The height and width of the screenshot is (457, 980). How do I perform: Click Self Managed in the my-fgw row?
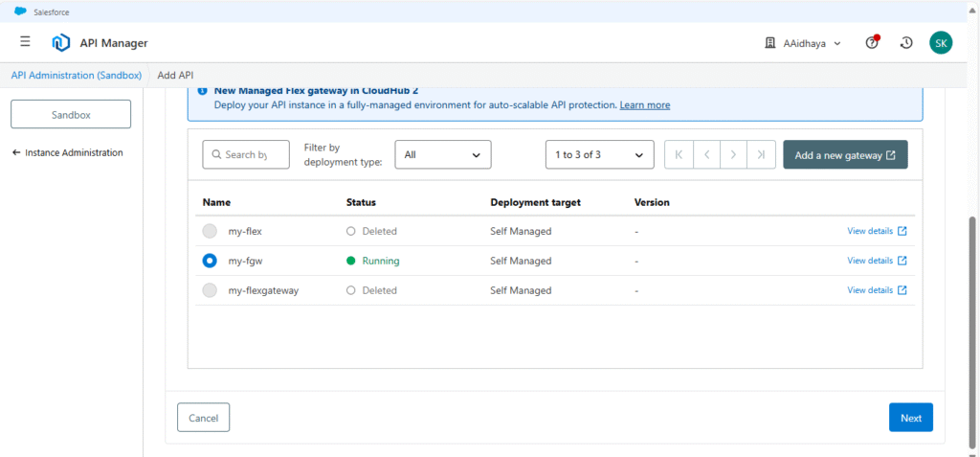(x=521, y=261)
